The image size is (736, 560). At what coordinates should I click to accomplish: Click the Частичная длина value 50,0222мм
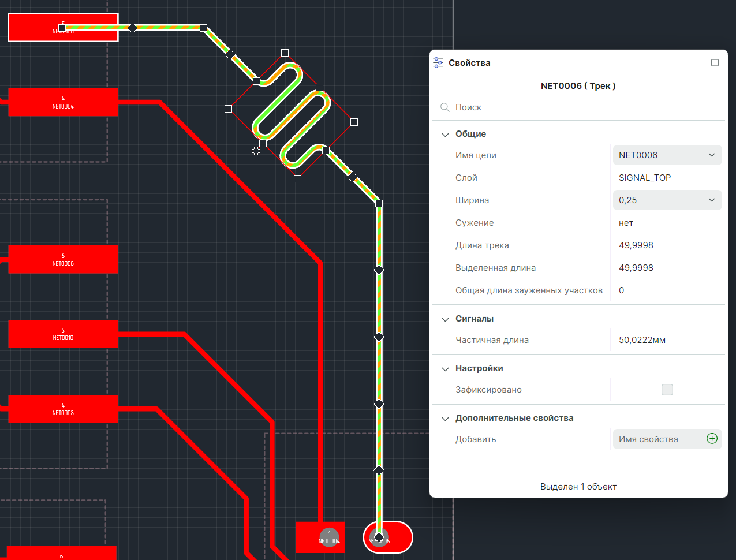click(642, 340)
